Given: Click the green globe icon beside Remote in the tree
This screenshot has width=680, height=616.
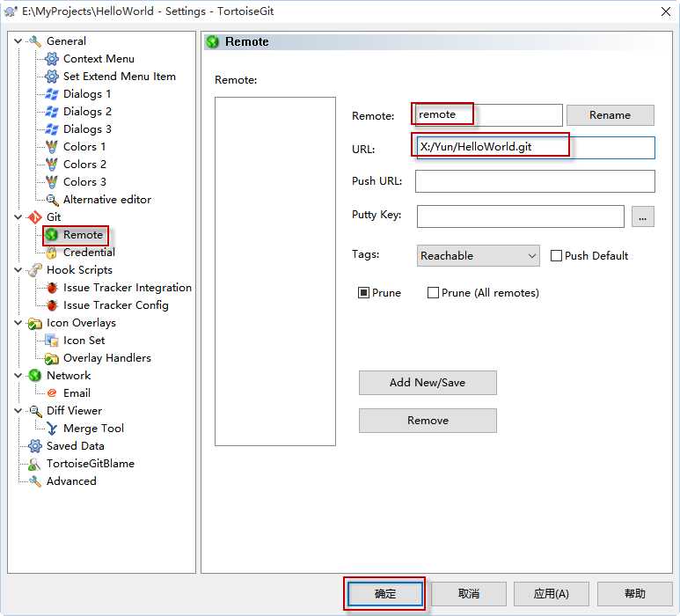Looking at the screenshot, I should (x=52, y=235).
